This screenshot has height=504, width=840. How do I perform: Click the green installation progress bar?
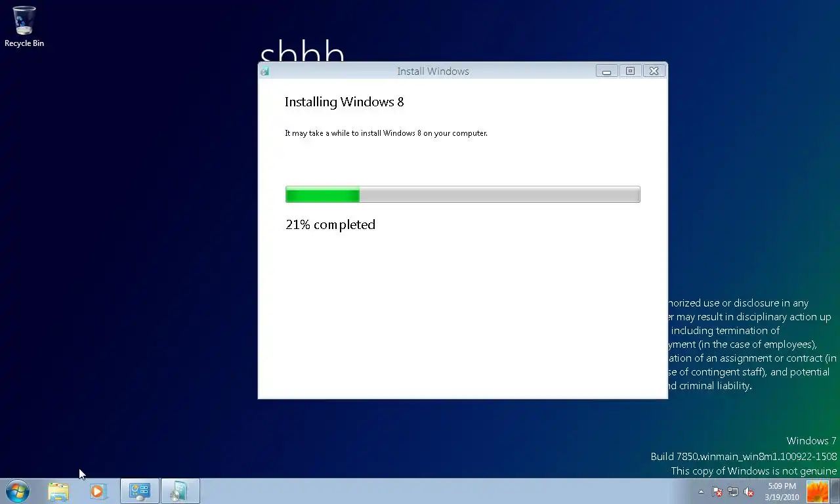[463, 194]
